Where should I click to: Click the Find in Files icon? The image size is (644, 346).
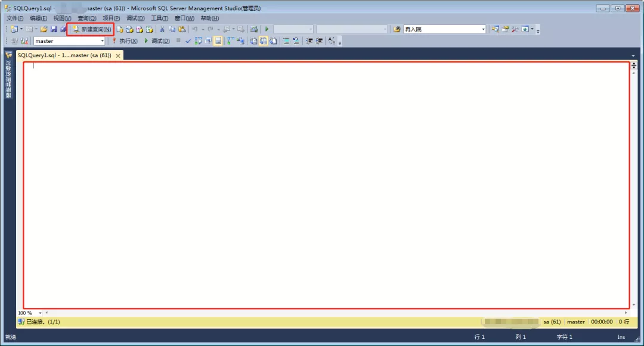pos(397,29)
